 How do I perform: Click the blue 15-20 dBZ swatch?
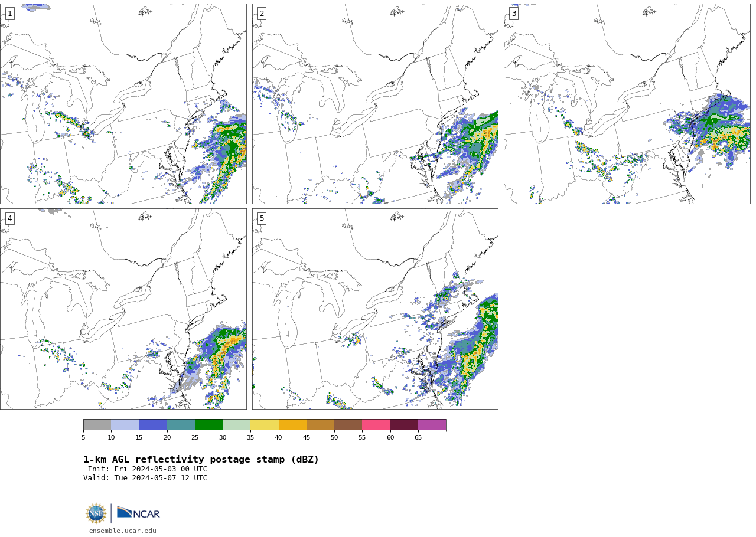click(x=153, y=425)
